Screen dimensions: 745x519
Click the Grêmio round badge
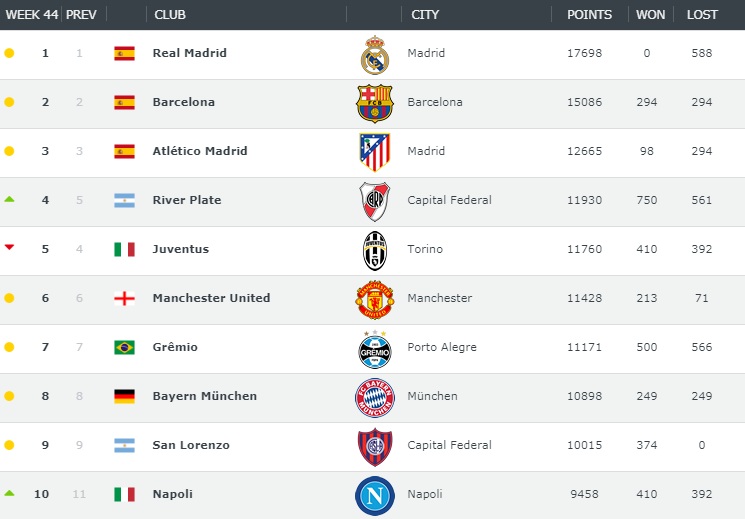coord(375,349)
